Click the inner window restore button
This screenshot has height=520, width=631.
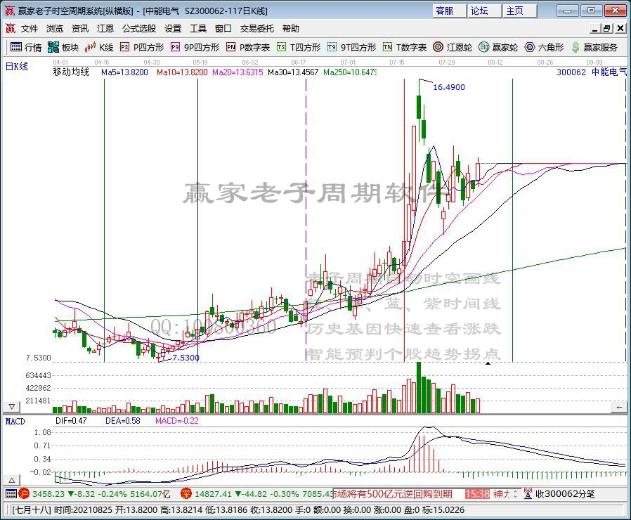tap(607, 29)
